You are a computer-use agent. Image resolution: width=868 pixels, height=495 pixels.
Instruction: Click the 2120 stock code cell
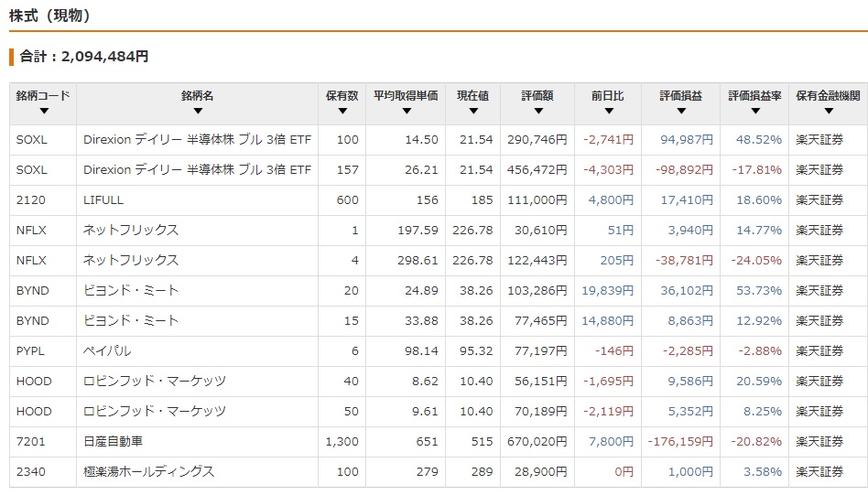31,200
